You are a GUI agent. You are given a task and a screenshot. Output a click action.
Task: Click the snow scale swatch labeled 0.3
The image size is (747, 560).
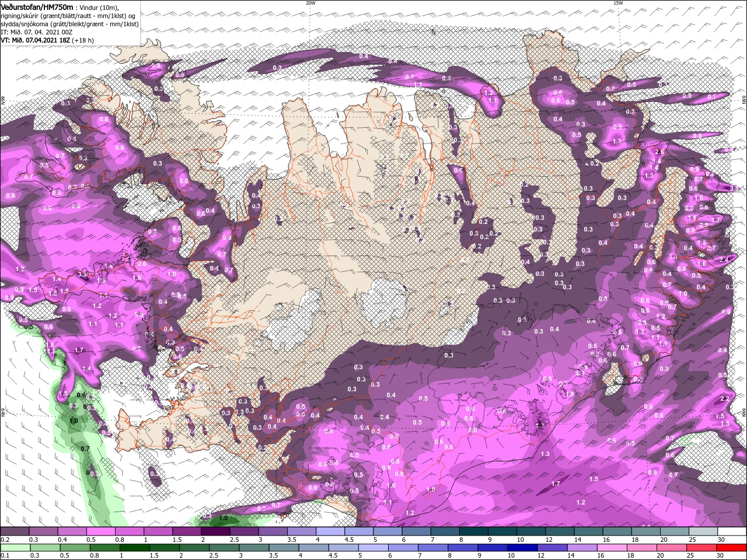tap(43, 531)
